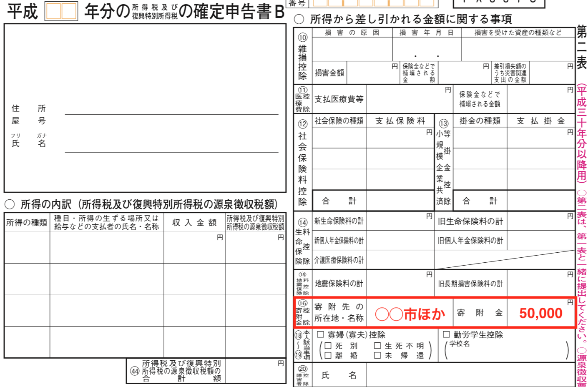Click the 所得の種類 column header
This screenshot has height=387, width=588.
pos(27,222)
